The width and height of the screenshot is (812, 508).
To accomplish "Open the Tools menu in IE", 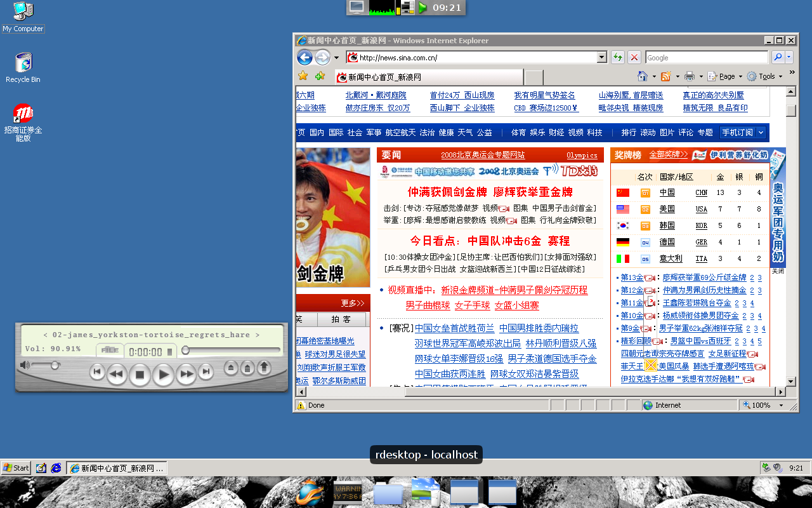I will tap(764, 76).
